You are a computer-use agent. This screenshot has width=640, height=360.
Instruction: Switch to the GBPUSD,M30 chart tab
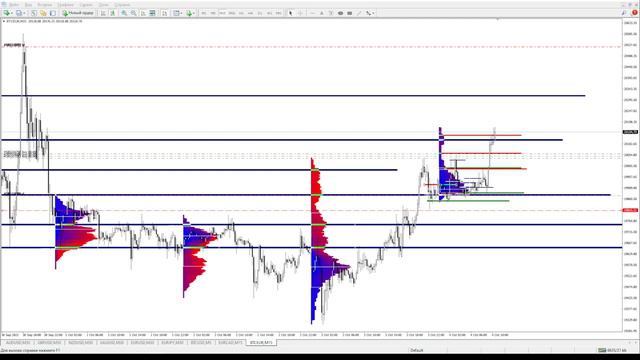[x=49, y=342]
